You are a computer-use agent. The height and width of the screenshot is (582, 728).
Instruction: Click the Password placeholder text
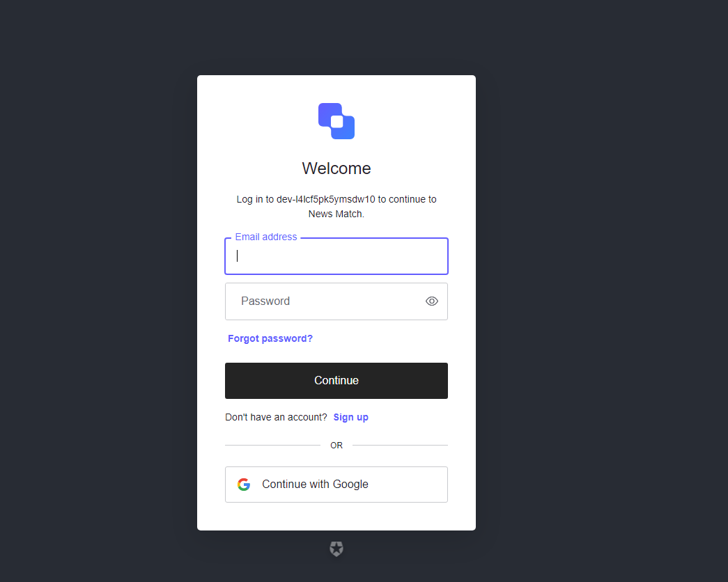[265, 301]
